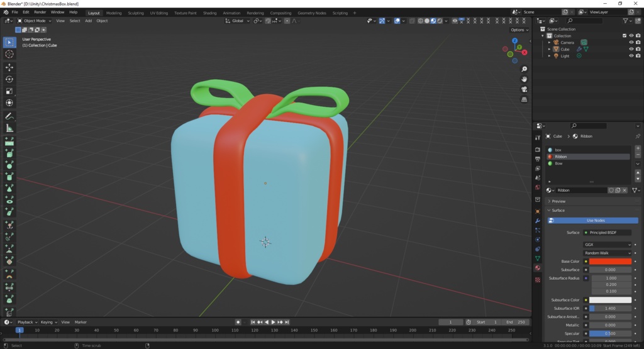Select the Select Box tool
The height and width of the screenshot is (349, 644).
[x=9, y=42]
